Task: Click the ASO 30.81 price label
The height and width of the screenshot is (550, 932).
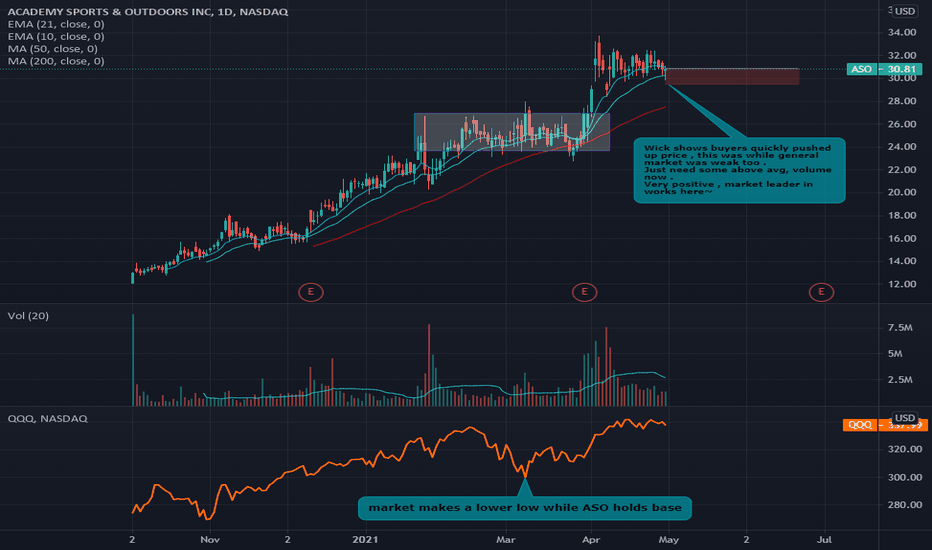Action: point(884,70)
